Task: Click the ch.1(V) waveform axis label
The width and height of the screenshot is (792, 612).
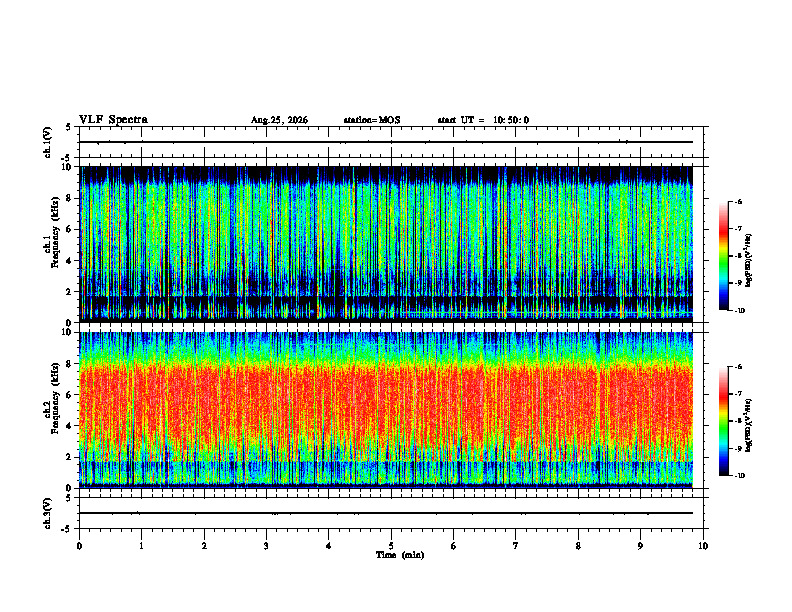Action: tap(48, 142)
